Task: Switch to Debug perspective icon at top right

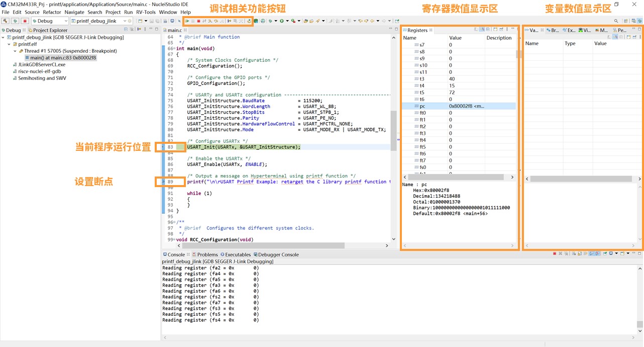Action: click(640, 21)
